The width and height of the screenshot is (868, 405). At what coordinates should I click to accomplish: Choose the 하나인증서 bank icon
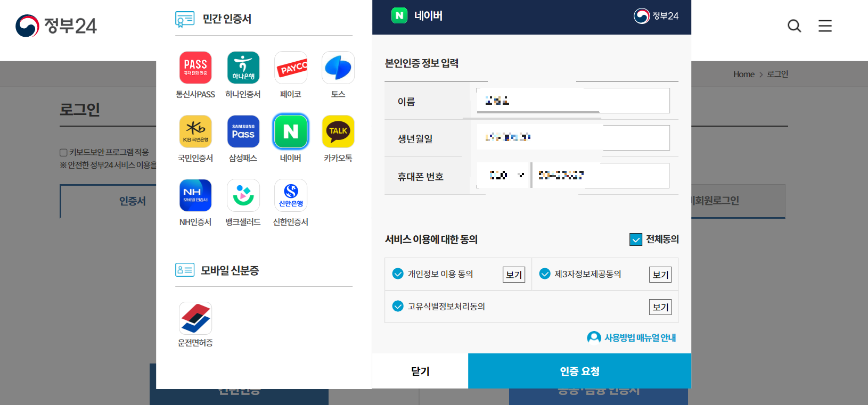coord(243,68)
